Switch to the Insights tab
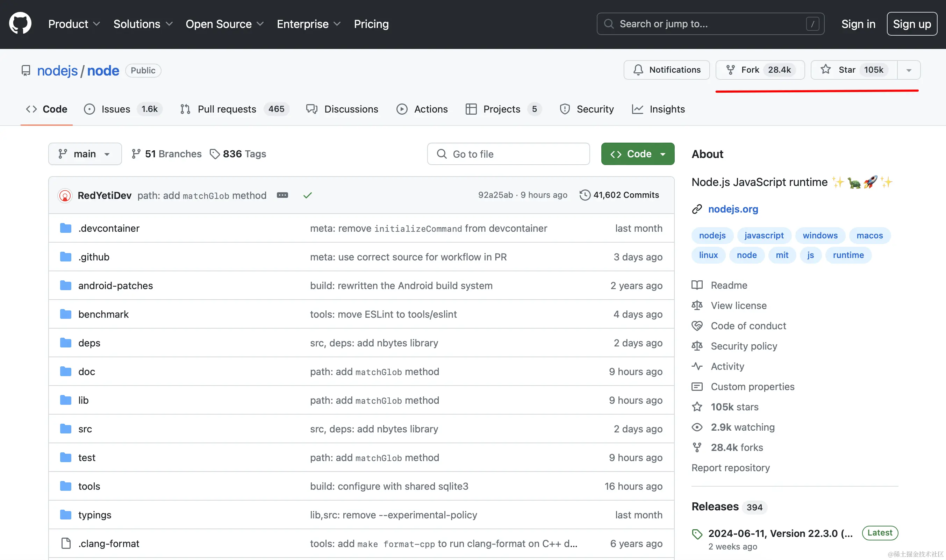Image resolution: width=946 pixels, height=560 pixels. [658, 109]
